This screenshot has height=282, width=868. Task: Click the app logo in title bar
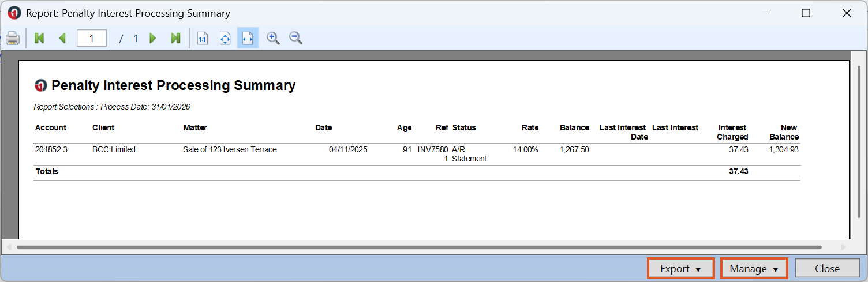14,13
